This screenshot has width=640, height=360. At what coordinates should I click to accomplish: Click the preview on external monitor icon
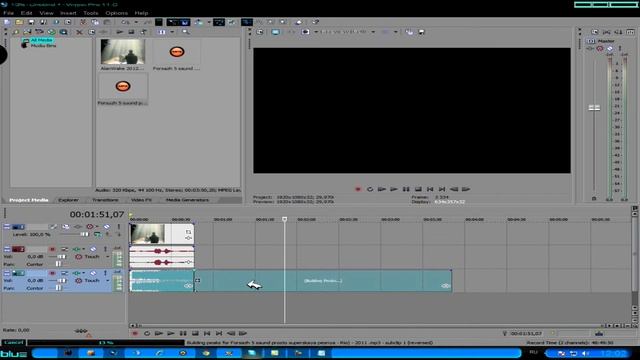276,32
